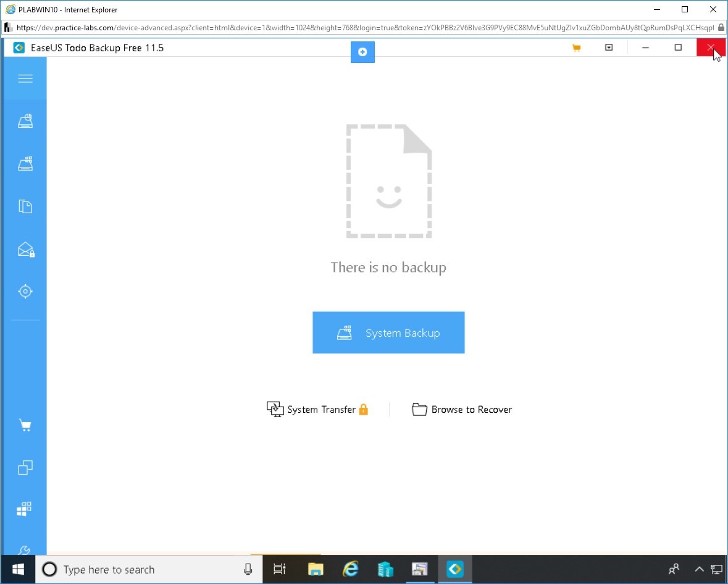Open the Tools wrench icon in sidebar

point(24,550)
